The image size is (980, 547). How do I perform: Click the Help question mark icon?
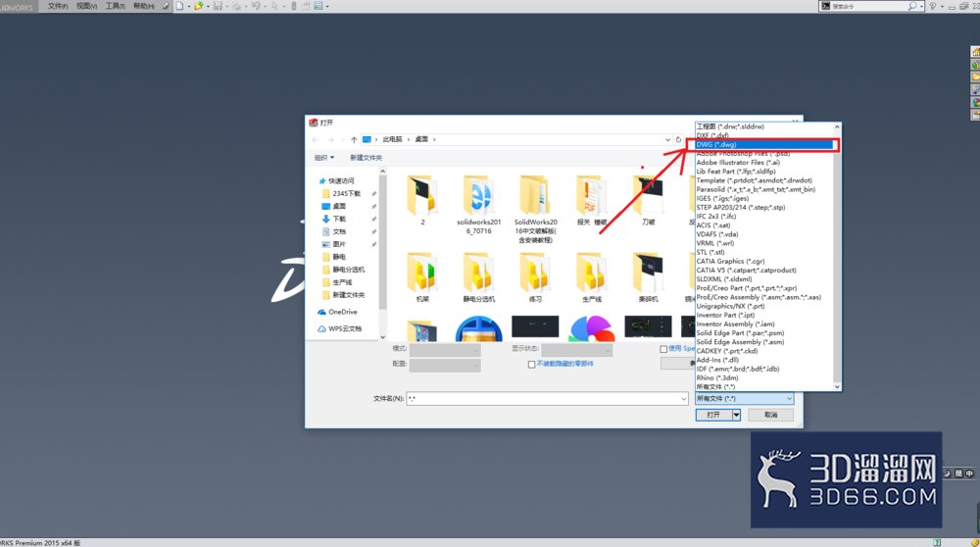933,6
